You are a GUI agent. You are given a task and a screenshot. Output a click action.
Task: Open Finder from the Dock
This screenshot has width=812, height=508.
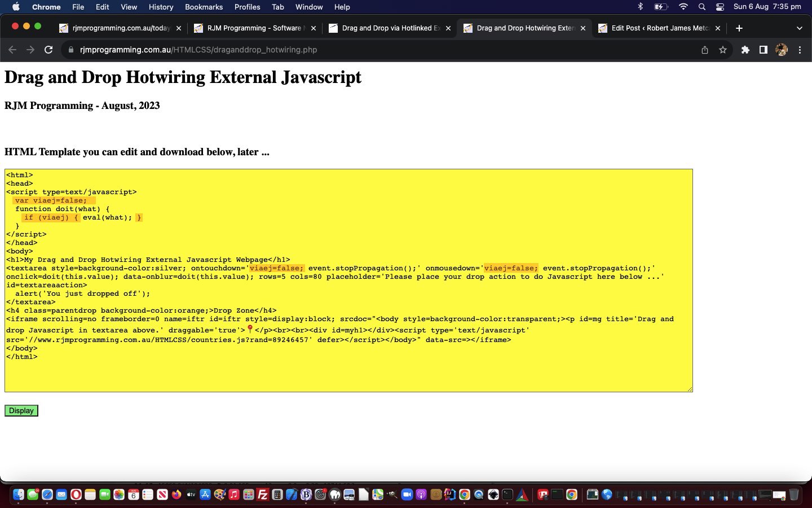click(x=19, y=495)
